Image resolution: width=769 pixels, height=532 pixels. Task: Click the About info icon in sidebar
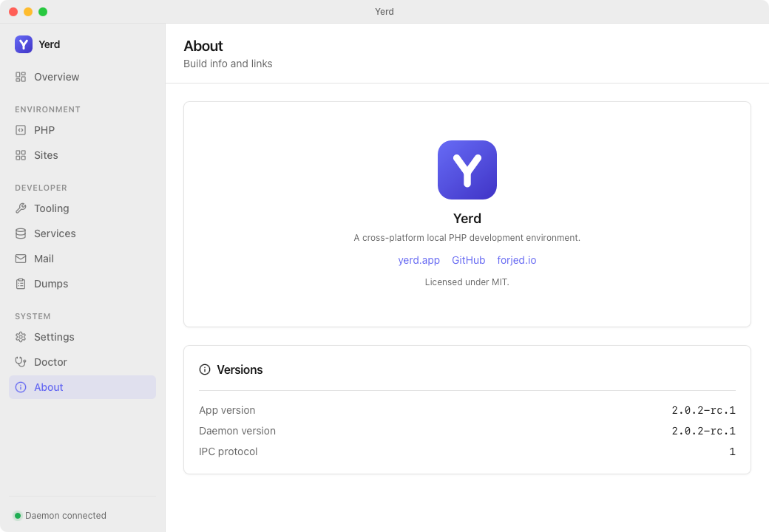tap(21, 387)
